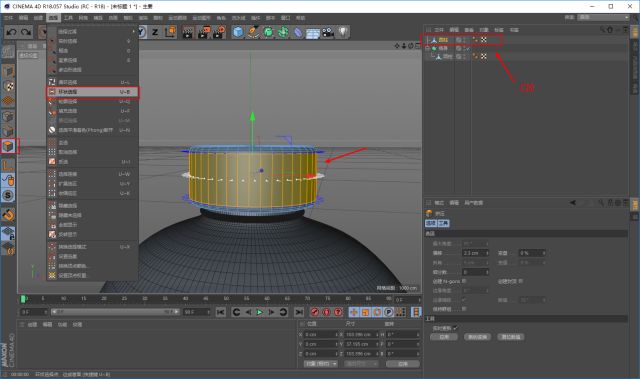This screenshot has width=640, height=379.
Task: Choose the Loop Selection U~L menu entry
Action: pos(93,82)
